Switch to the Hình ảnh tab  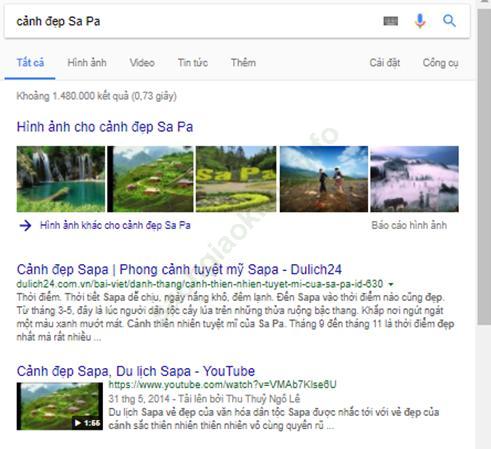(87, 63)
